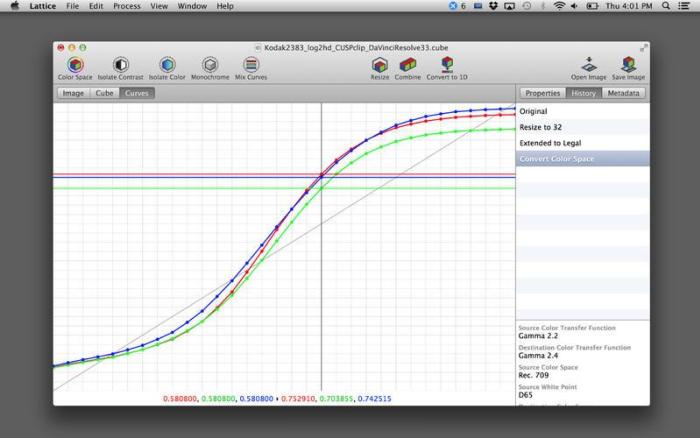This screenshot has height=438, width=700.
Task: Open the Window menu
Action: 192,6
